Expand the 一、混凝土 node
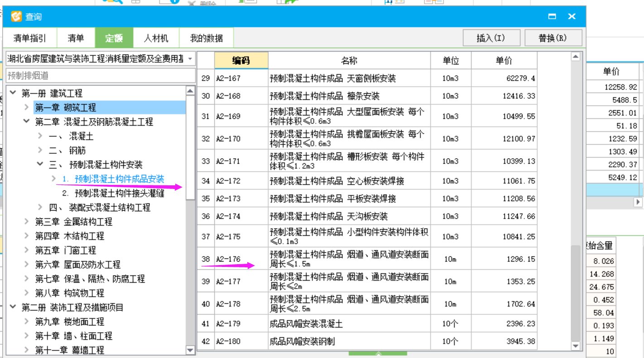 click(40, 136)
